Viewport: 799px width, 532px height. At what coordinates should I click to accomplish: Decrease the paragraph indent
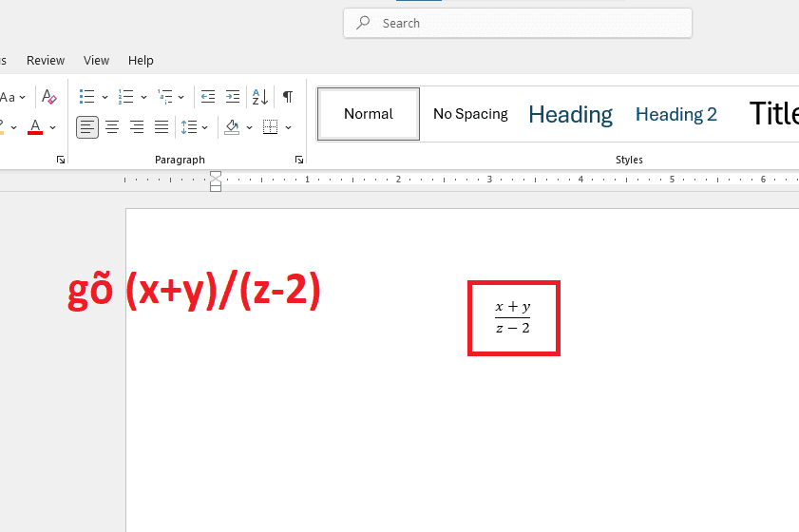pos(208,96)
